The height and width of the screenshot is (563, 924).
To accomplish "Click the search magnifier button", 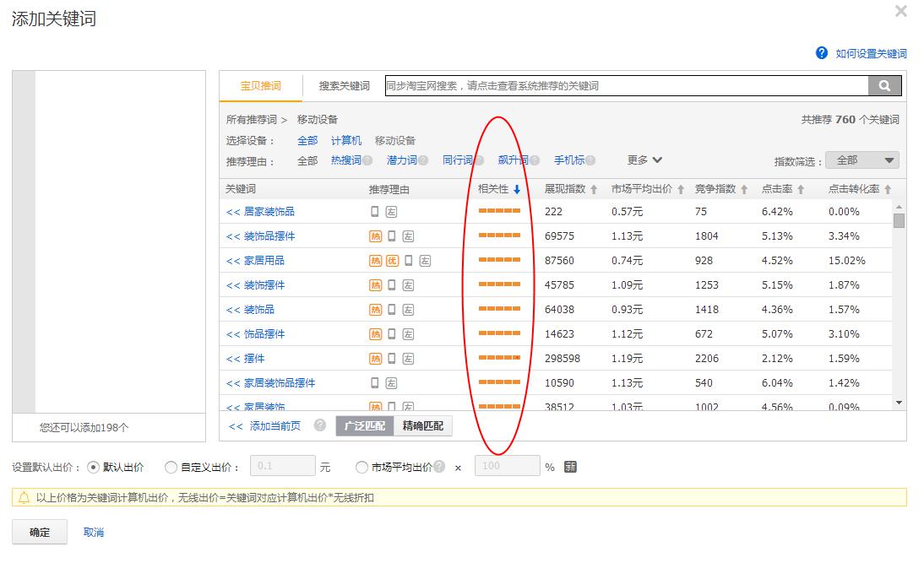I will [x=884, y=86].
